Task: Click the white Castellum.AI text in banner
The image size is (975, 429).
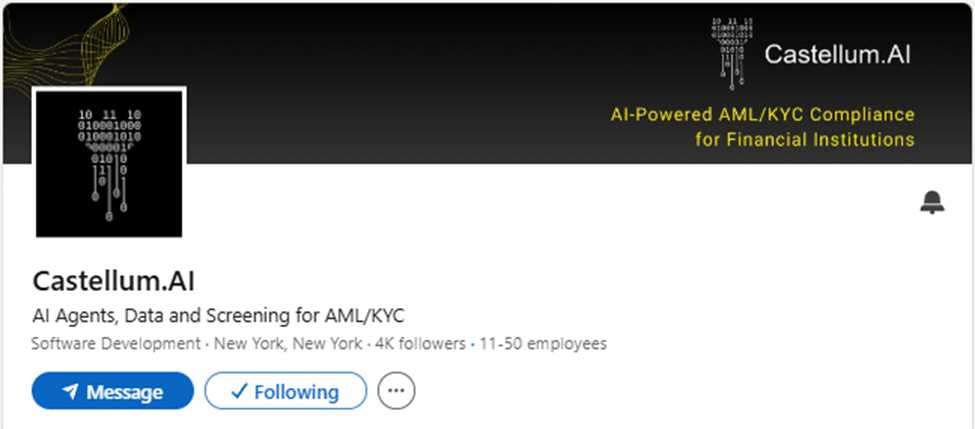Action: 838,54
